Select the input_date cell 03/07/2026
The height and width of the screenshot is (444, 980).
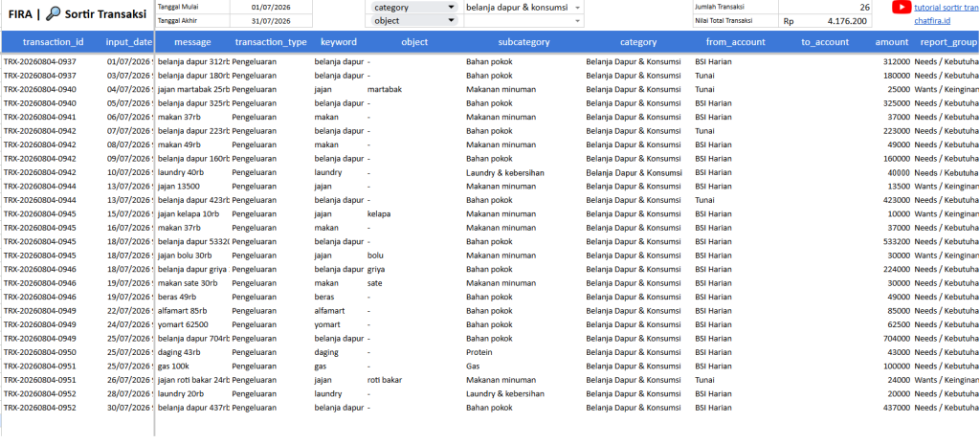[x=129, y=76]
